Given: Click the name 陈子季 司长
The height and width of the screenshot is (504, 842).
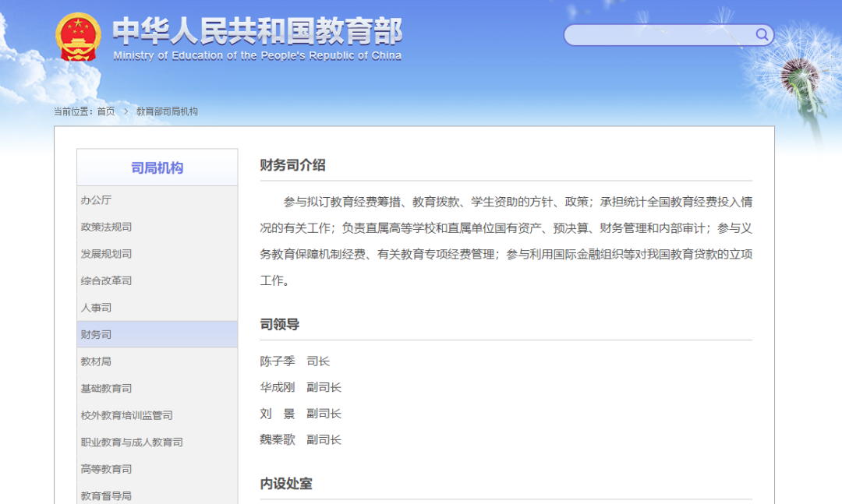Looking at the screenshot, I should tap(295, 361).
